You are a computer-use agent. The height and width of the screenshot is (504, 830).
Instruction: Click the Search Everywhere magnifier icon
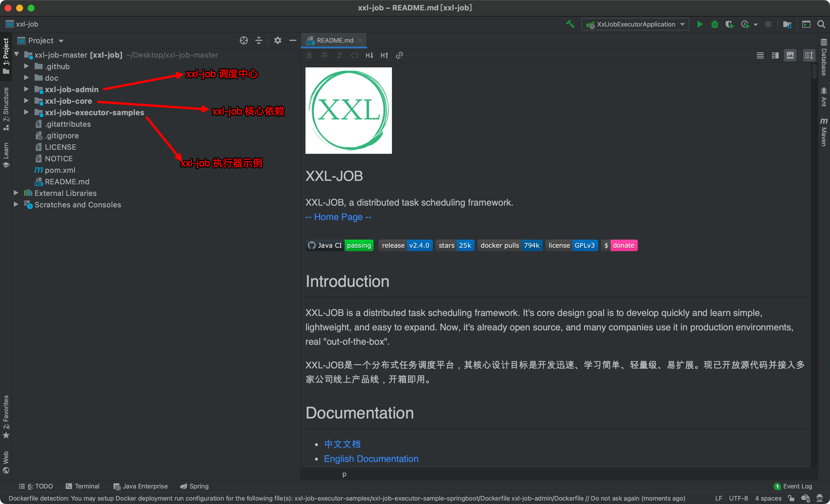coord(821,24)
